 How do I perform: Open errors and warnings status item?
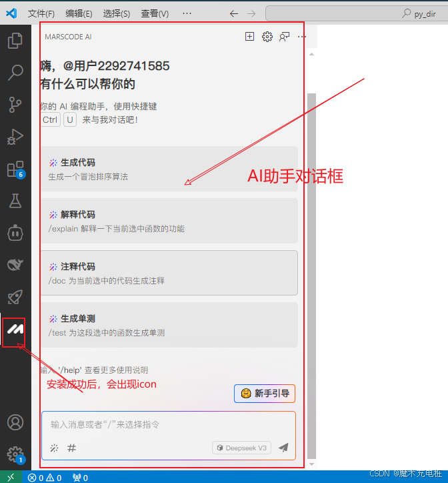coord(45,478)
